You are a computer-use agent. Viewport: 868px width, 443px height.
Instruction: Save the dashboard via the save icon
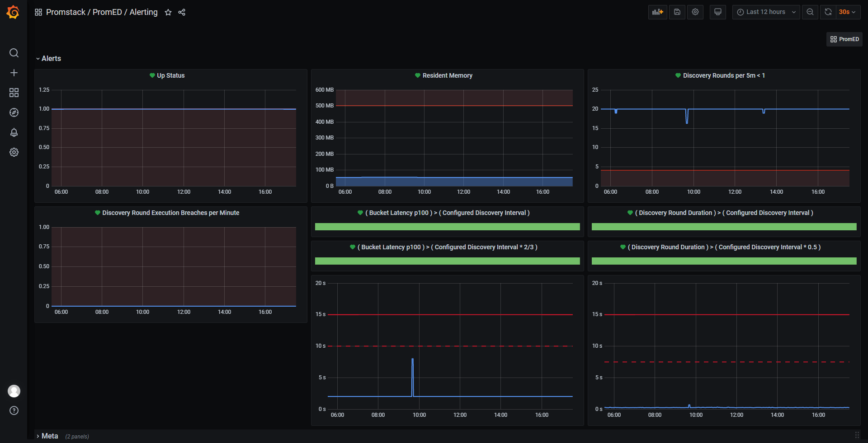(677, 12)
